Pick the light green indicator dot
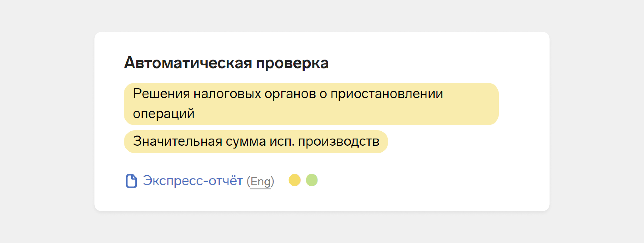Image resolution: width=644 pixels, height=243 pixels. (x=312, y=180)
